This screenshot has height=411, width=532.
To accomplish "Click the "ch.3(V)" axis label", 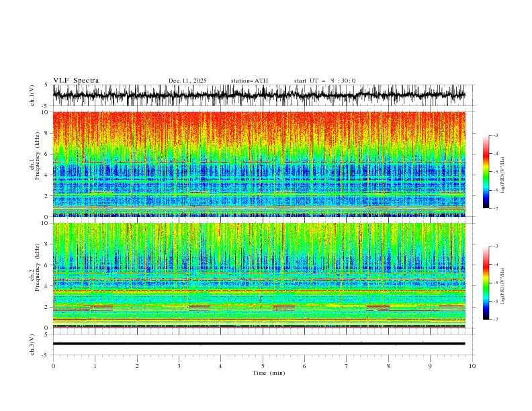I will (x=32, y=345).
